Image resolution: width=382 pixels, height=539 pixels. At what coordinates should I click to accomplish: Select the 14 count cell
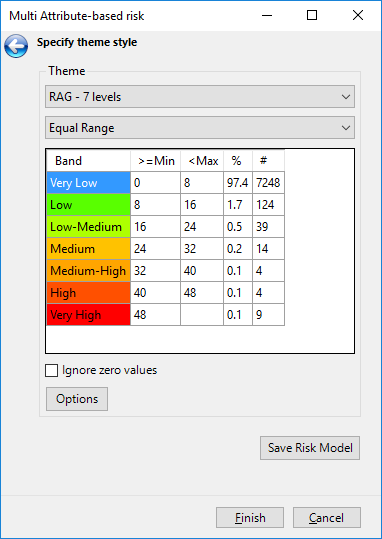pyautogui.click(x=268, y=249)
